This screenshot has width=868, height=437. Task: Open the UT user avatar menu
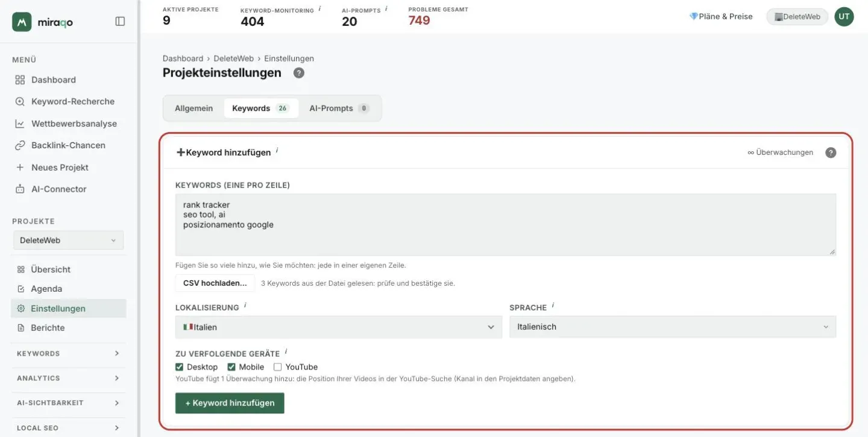[844, 17]
